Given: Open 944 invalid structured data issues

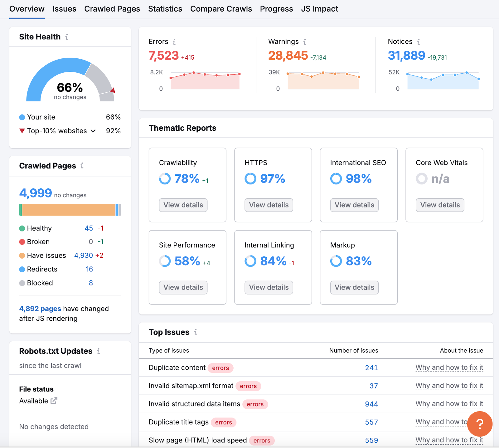Looking at the screenshot, I should [x=371, y=404].
